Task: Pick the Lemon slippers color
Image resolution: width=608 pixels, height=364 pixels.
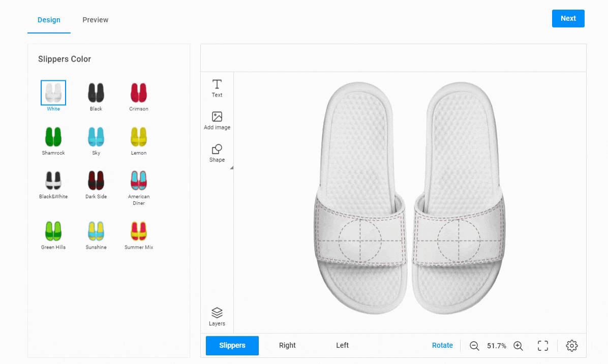Action: pyautogui.click(x=138, y=141)
